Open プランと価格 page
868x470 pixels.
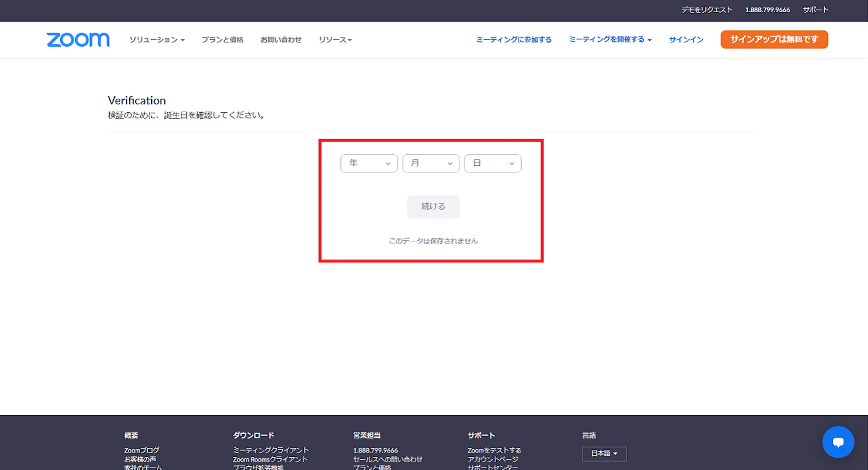coord(222,39)
